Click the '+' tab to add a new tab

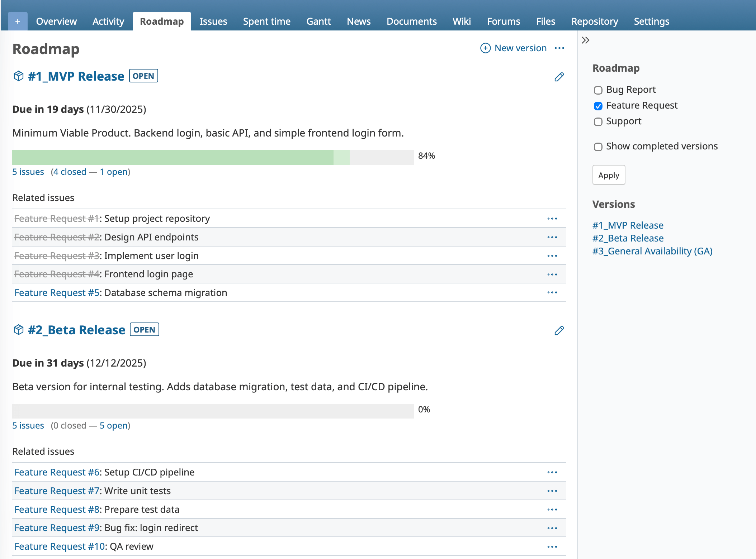(x=17, y=21)
